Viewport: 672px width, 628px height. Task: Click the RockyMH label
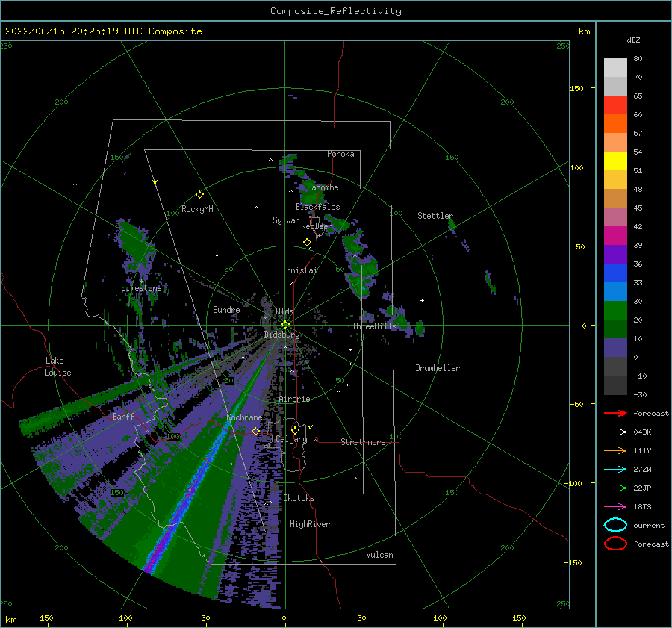point(197,209)
